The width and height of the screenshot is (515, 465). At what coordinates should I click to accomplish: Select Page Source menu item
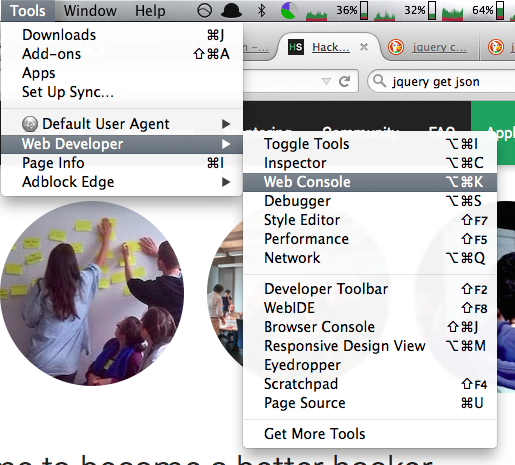[370, 403]
